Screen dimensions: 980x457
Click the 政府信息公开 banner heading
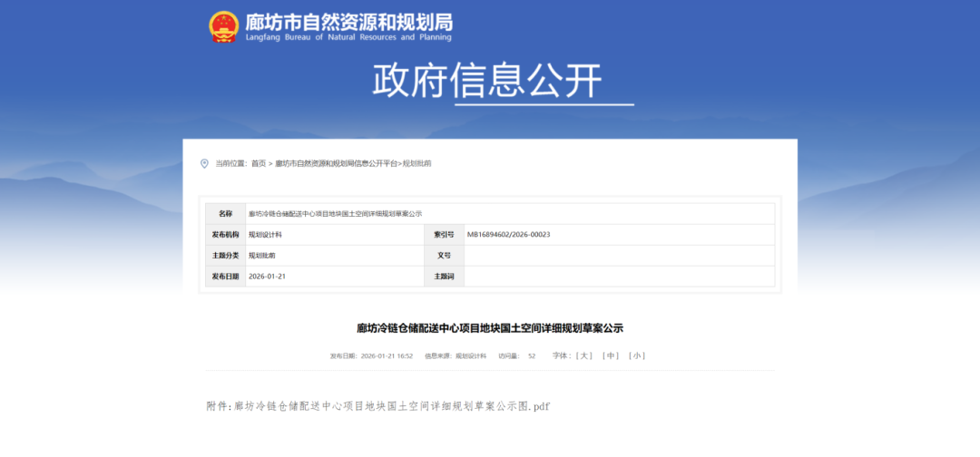click(487, 81)
